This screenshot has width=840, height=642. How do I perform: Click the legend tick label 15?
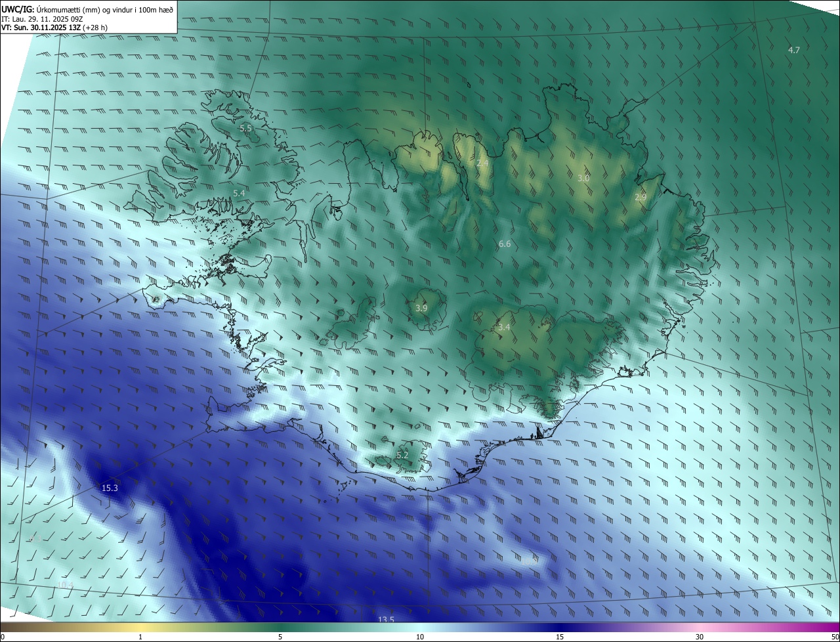560,637
